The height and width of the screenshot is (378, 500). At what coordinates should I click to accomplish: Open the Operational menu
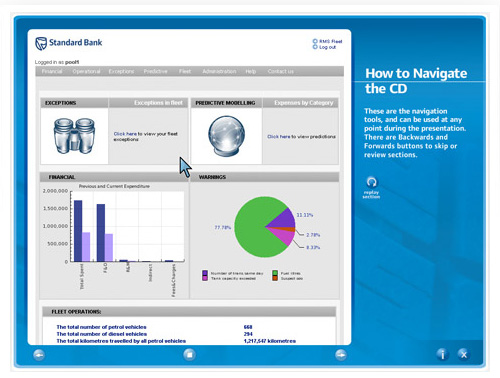86,71
